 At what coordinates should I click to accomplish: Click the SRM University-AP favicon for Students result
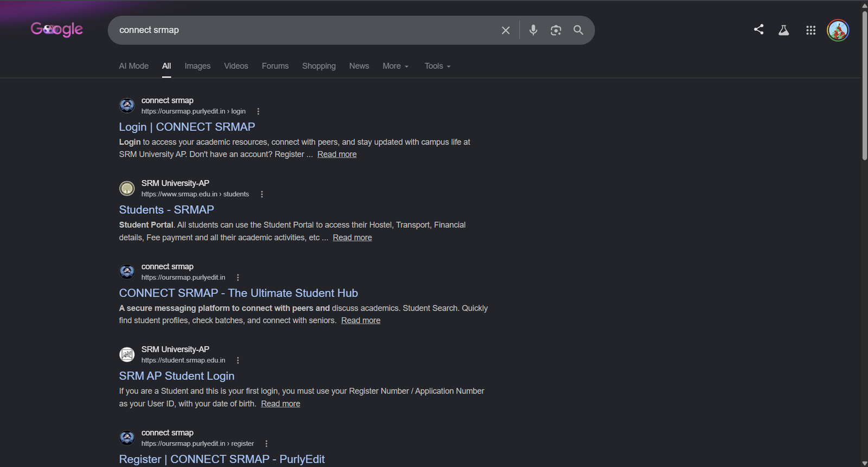127,188
